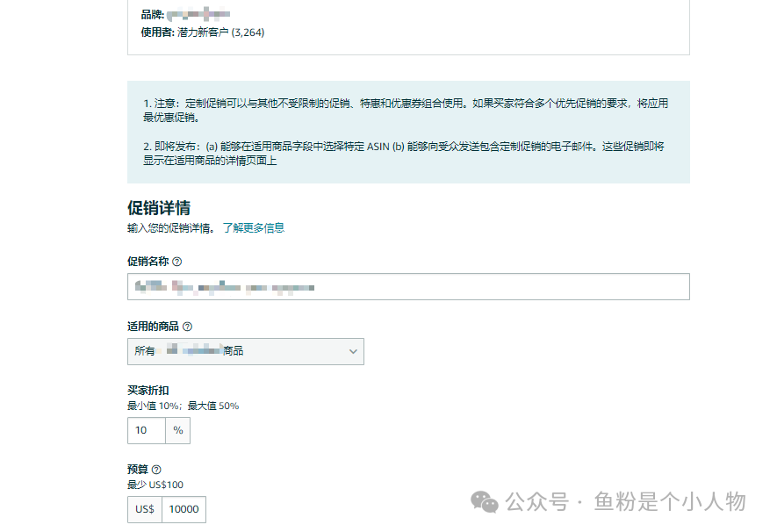Image resolution: width=770 pixels, height=532 pixels.
Task: Open the 适用的商品 dropdown
Action: point(246,352)
